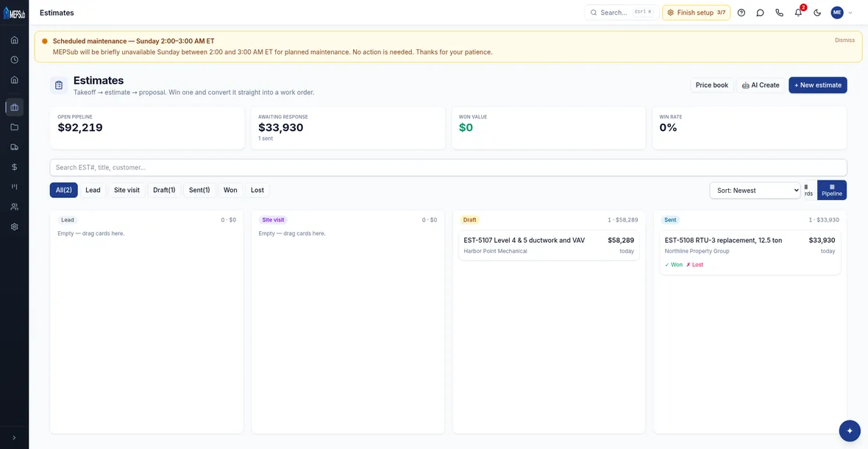Click the AI Create button

[761, 85]
